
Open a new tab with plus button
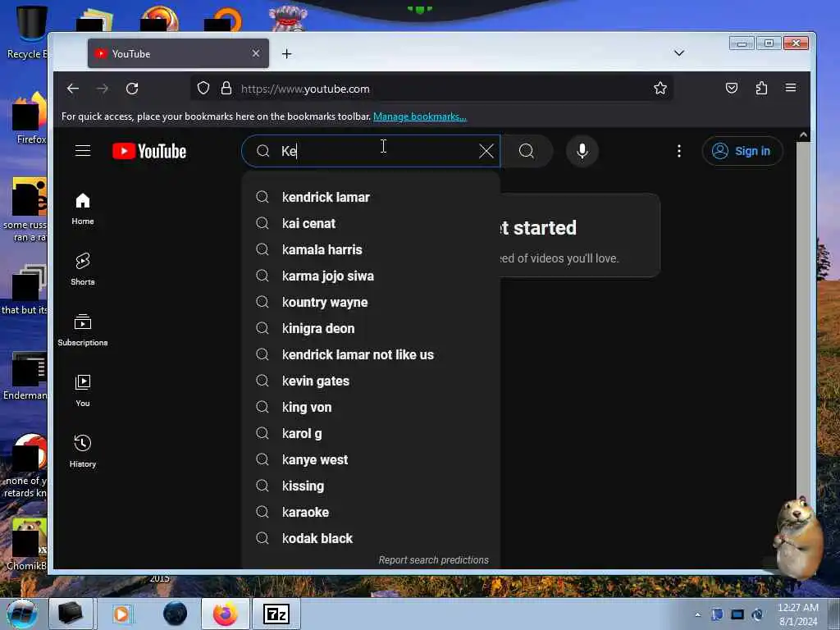pos(286,53)
